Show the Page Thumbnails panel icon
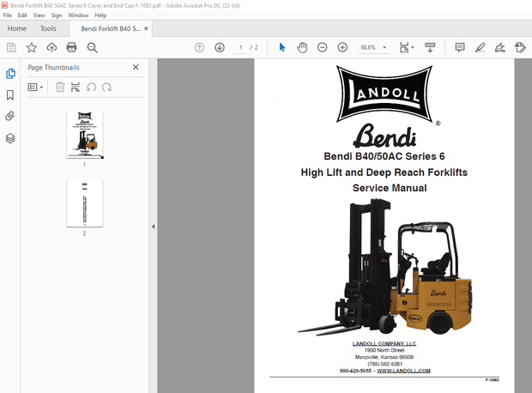The width and height of the screenshot is (532, 393). 10,73
